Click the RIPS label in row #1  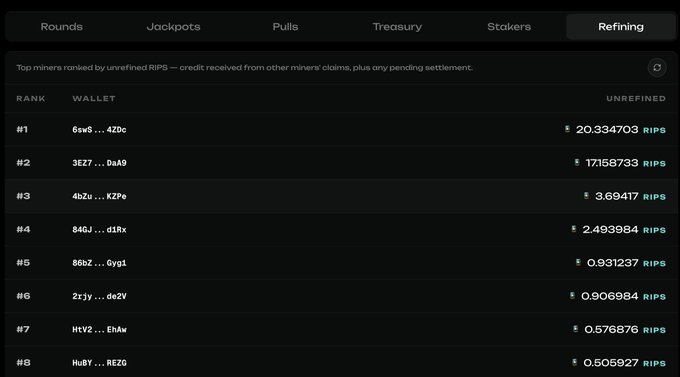point(654,130)
